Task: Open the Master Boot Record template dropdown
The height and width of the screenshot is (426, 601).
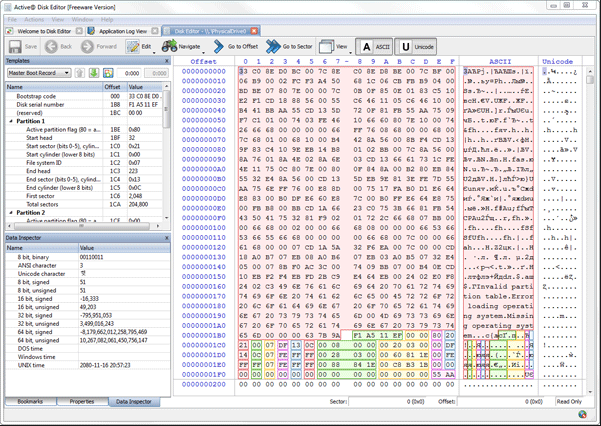Action: click(x=39, y=73)
